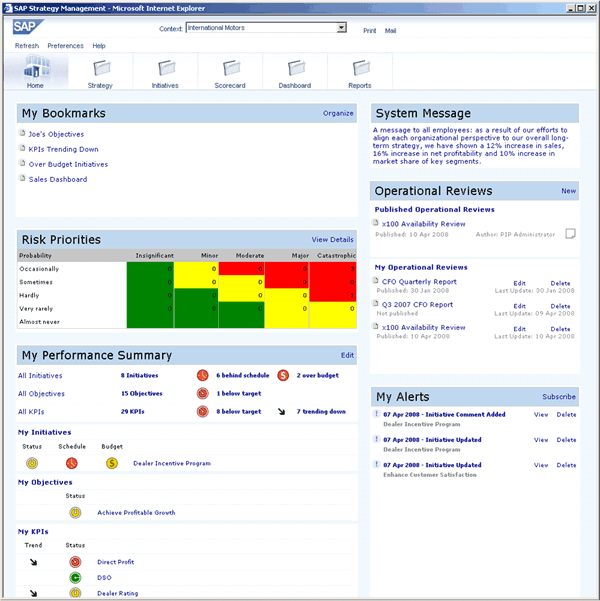The image size is (600, 601).
Task: Click yellow status icon for Dealer Incentive Program
Action: (32, 463)
